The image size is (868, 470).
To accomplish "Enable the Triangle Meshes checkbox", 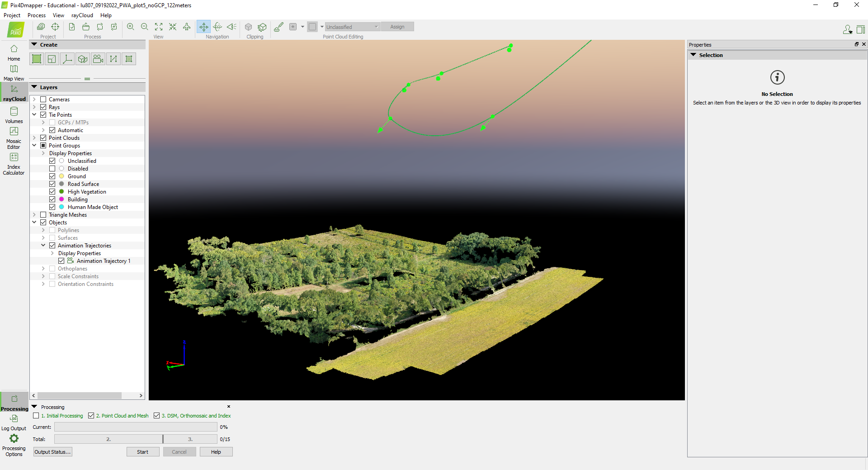I will click(x=43, y=215).
